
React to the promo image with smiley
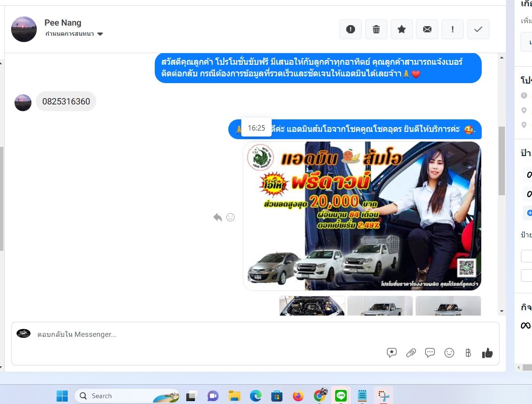[231, 217]
